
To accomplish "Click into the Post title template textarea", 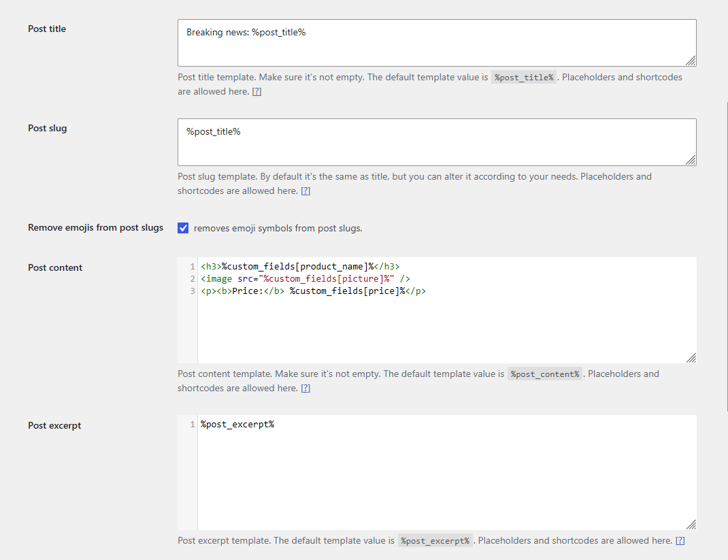I will click(436, 43).
